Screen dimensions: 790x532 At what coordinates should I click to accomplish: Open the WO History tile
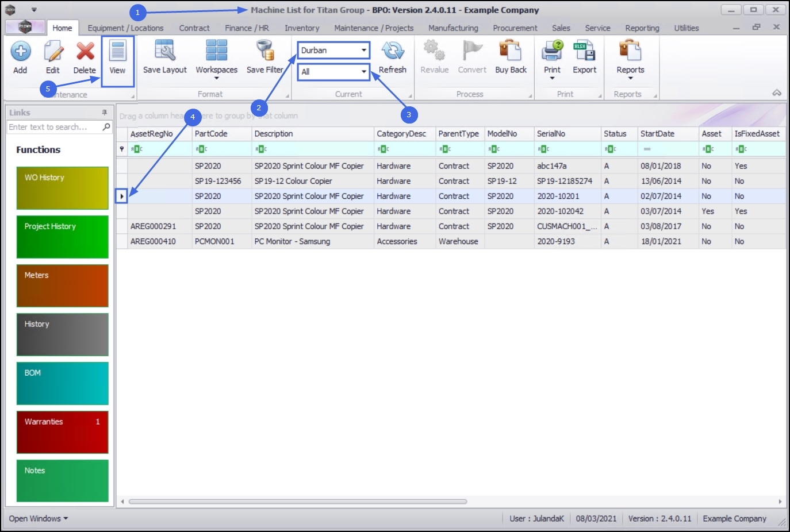point(63,188)
